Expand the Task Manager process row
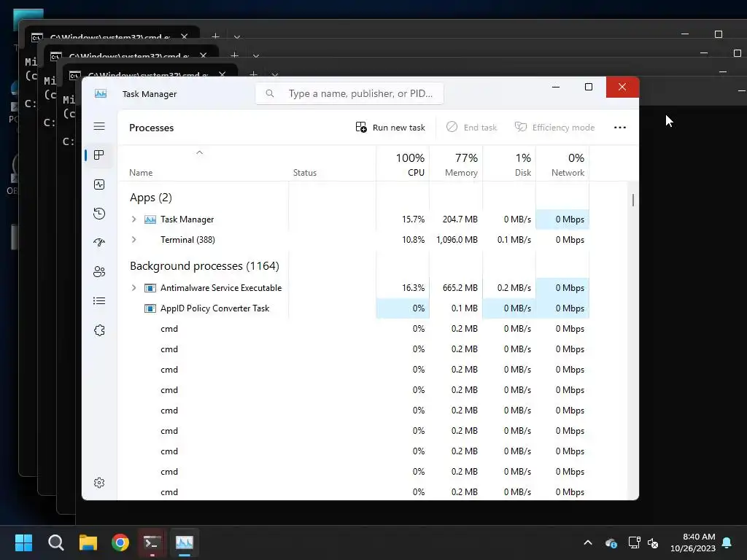This screenshot has width=747, height=560. point(134,219)
